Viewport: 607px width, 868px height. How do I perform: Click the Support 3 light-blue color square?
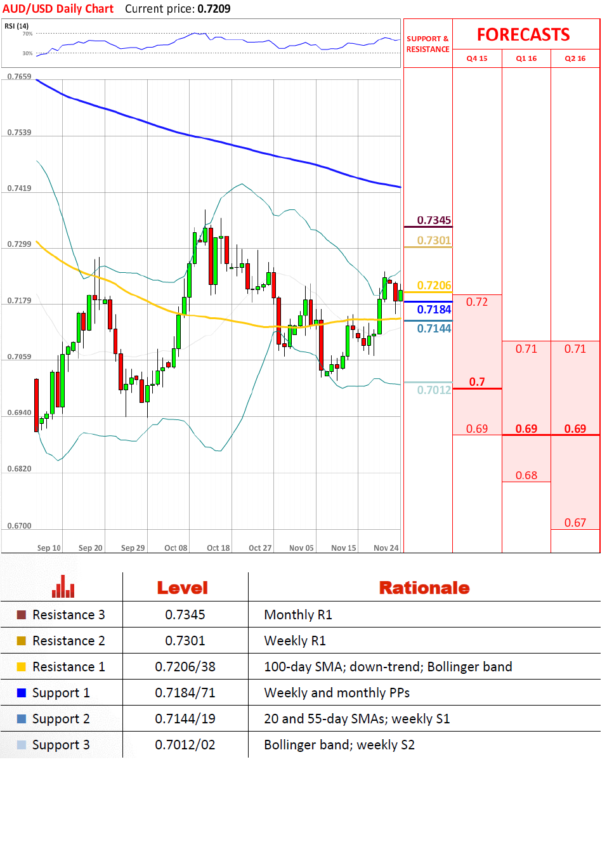22,745
